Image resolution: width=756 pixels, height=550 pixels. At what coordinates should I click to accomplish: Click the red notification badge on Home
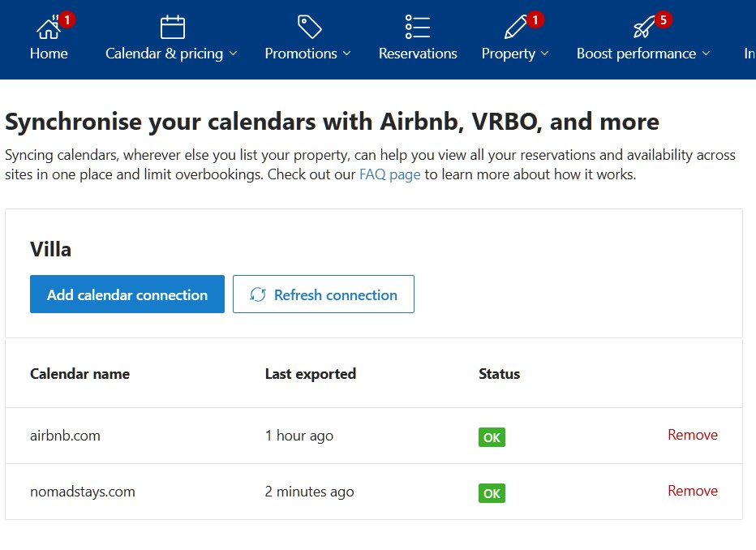point(67,19)
